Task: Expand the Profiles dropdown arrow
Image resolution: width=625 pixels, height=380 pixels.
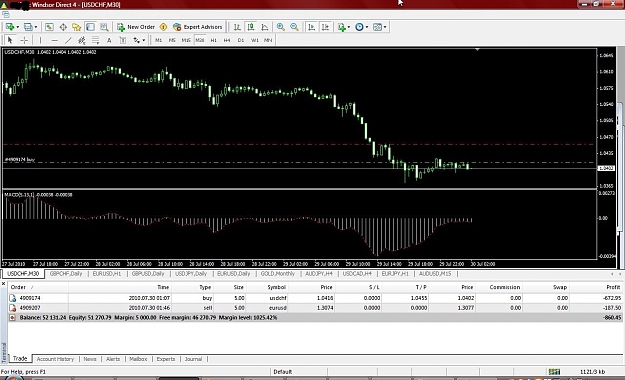Action: coord(36,27)
